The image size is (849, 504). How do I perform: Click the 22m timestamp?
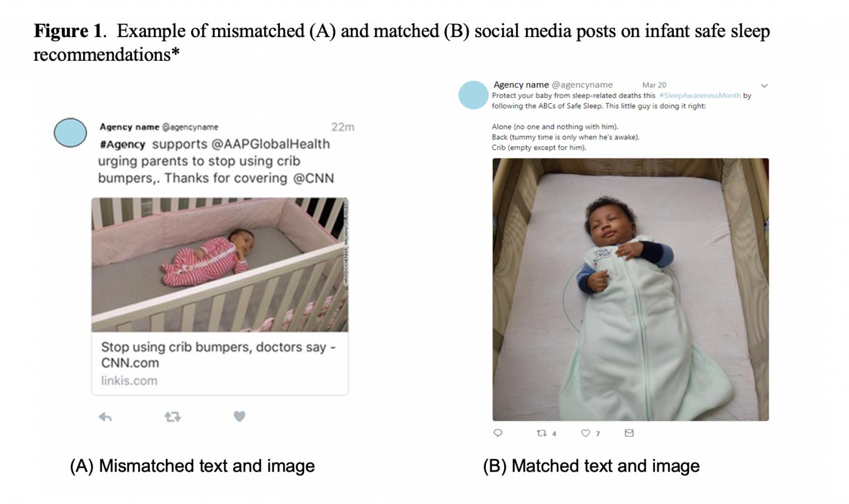click(343, 127)
